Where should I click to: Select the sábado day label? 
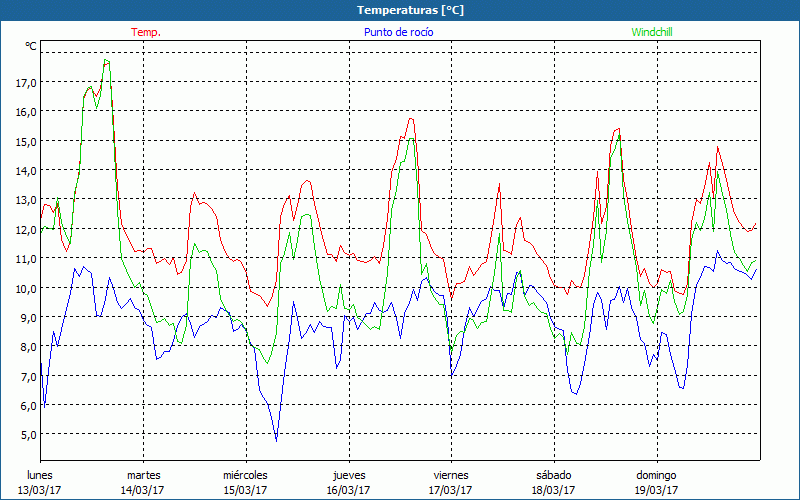[x=553, y=475]
